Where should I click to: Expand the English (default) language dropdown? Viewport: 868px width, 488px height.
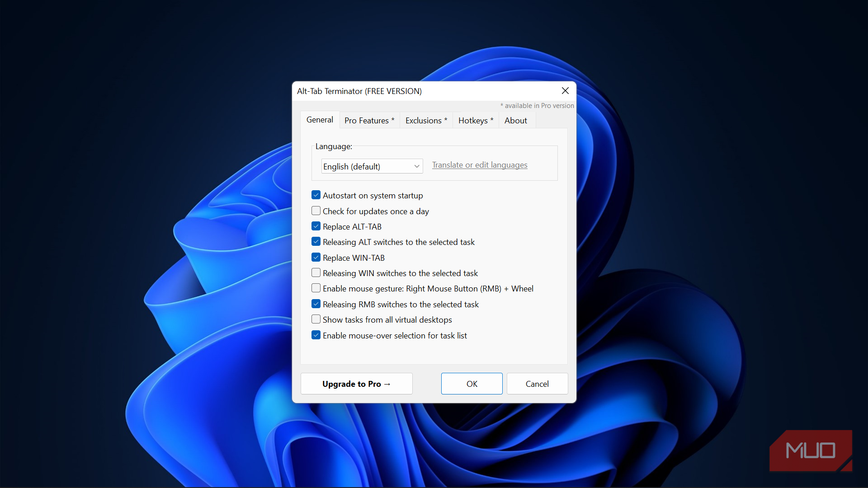372,166
